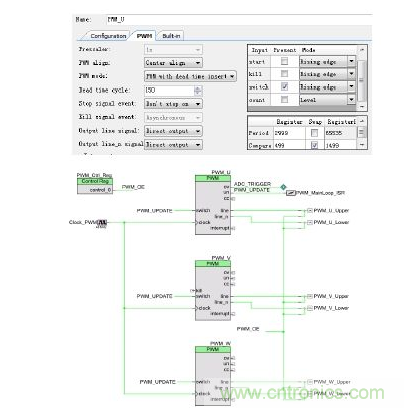Viewport: 404px width, 408px height.
Task: Click the PWM_U_Upper output pin
Action: pos(310,210)
